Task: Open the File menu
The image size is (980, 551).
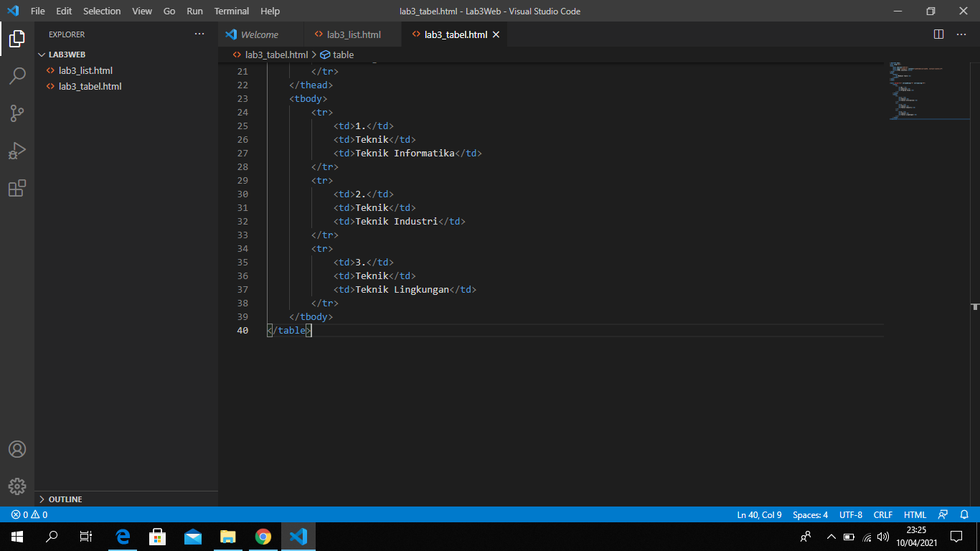Action: click(x=38, y=11)
